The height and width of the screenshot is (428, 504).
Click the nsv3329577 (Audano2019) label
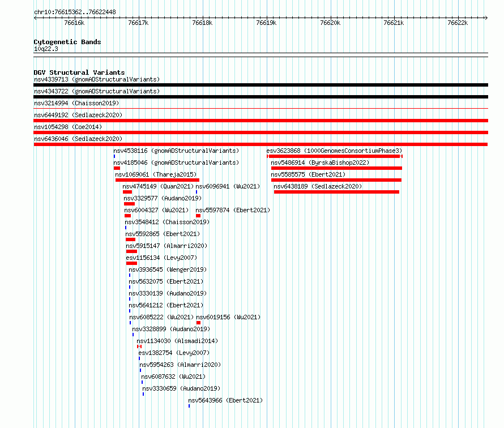[x=163, y=198]
